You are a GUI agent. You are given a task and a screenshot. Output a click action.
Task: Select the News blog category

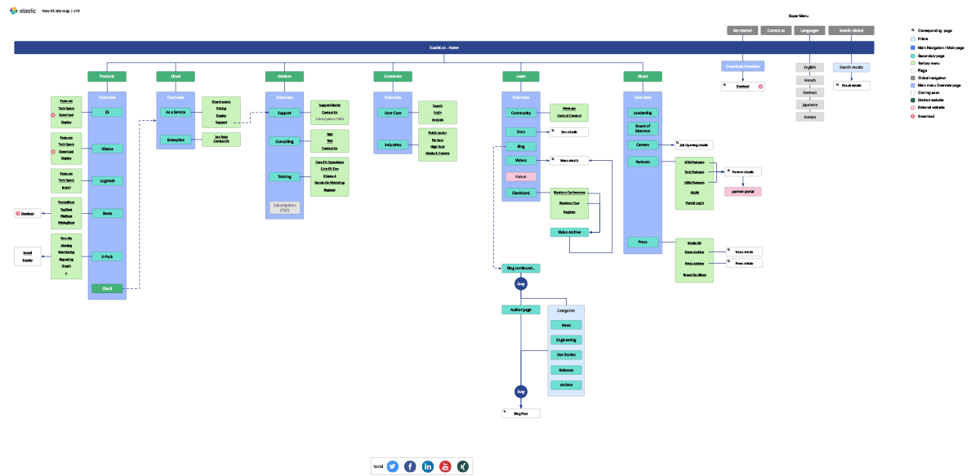tap(566, 325)
